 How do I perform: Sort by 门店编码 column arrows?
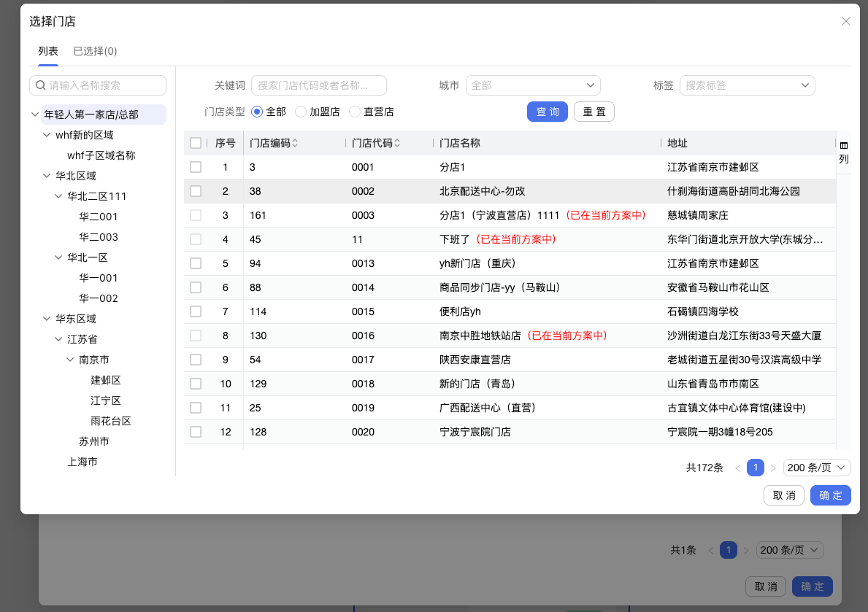295,143
